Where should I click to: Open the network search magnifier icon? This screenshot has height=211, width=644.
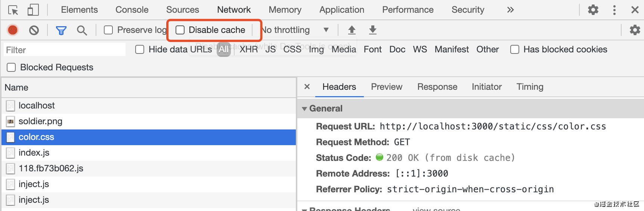click(x=82, y=30)
